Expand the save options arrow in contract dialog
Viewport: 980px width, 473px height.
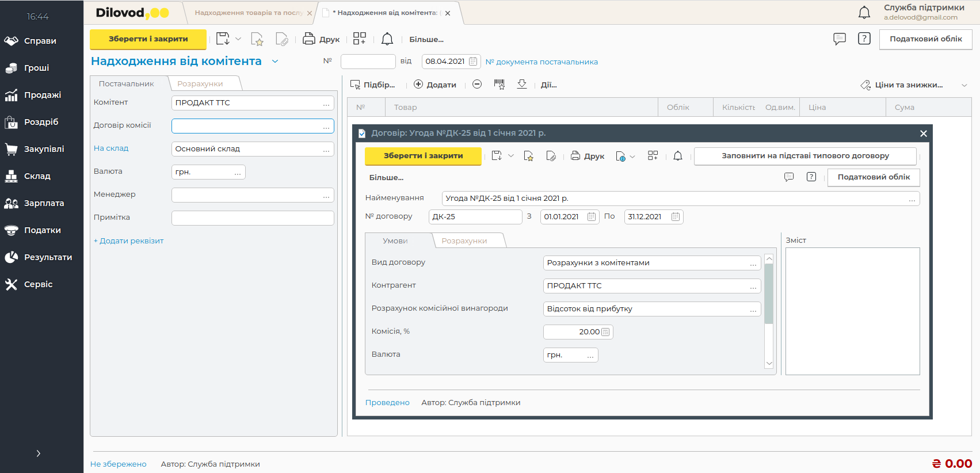[511, 156]
